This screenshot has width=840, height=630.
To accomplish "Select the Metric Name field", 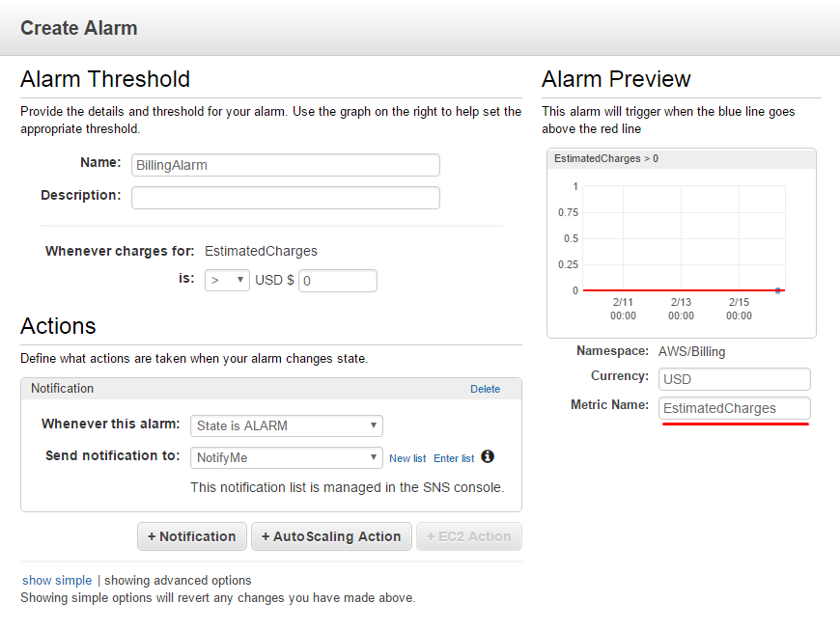I will [735, 408].
